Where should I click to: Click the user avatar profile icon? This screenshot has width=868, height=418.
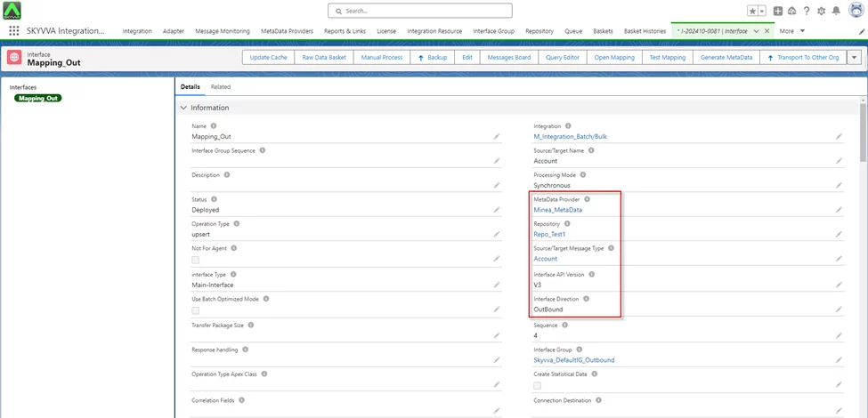[856, 11]
